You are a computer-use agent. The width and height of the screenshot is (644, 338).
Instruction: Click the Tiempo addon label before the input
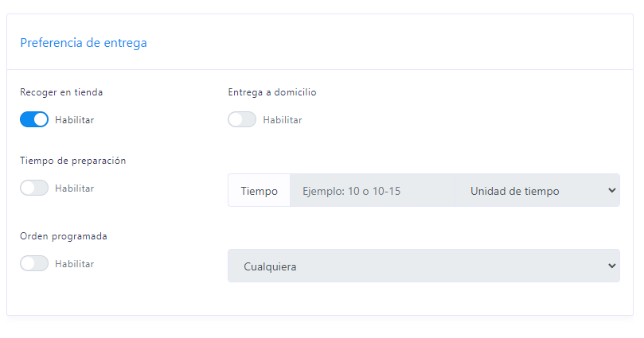point(260,190)
